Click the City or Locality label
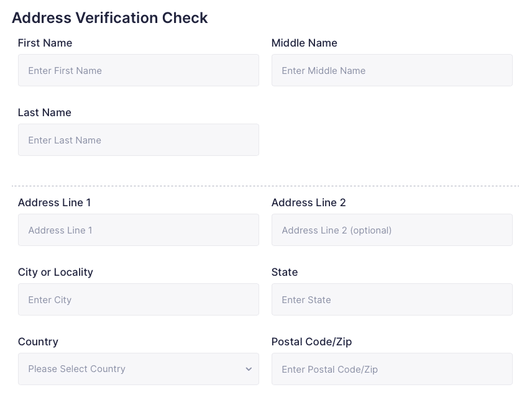 pyautogui.click(x=55, y=272)
